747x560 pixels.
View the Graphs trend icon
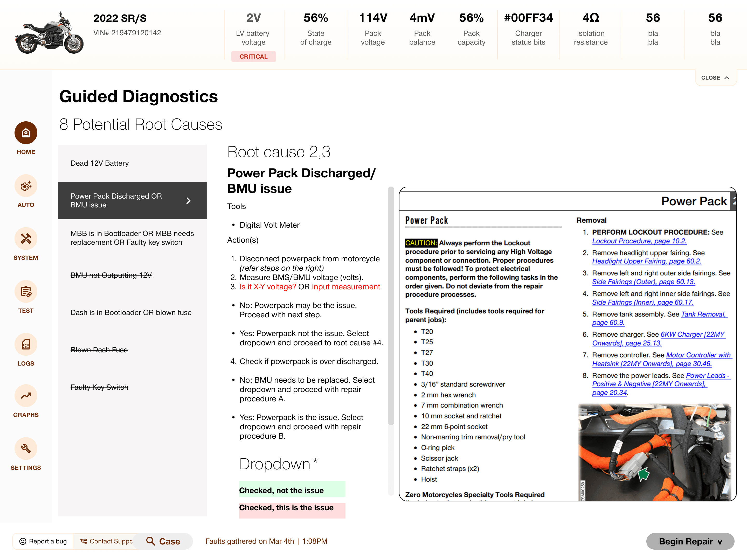26,396
